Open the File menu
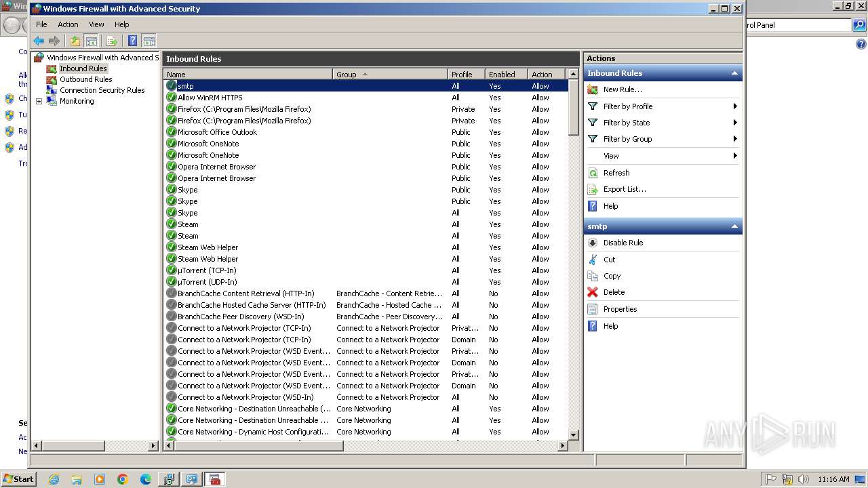This screenshot has width=868, height=488. pyautogui.click(x=41, y=24)
